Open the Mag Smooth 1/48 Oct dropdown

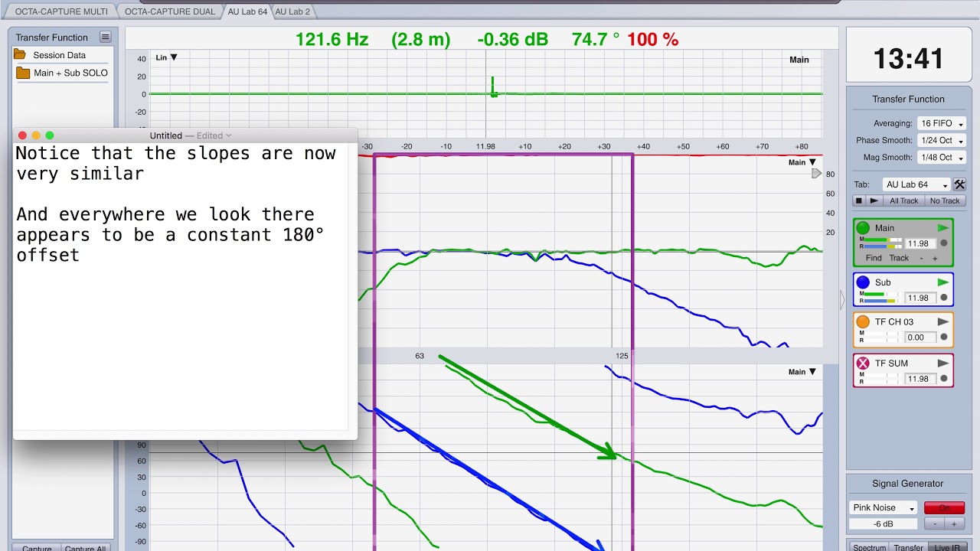point(942,157)
